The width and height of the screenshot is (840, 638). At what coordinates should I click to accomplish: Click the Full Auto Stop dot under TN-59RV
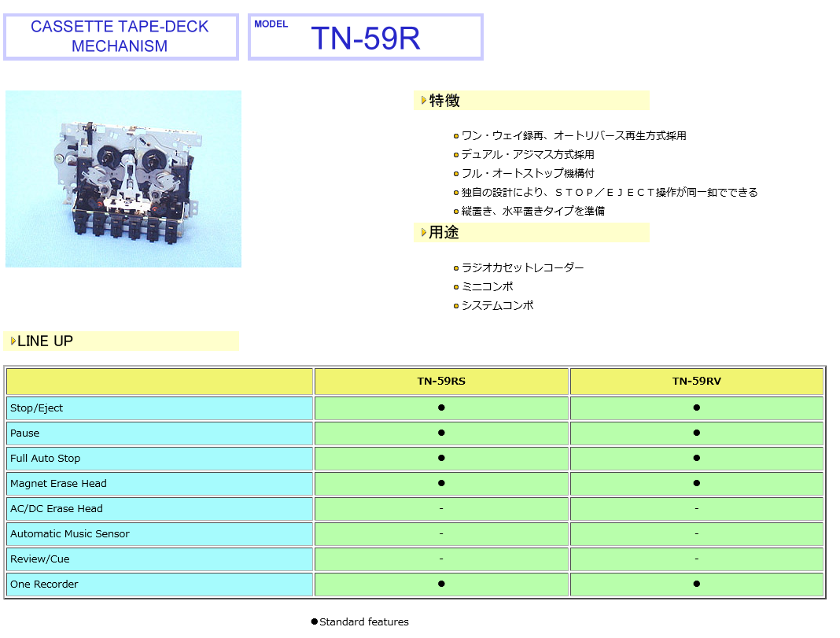tap(696, 458)
